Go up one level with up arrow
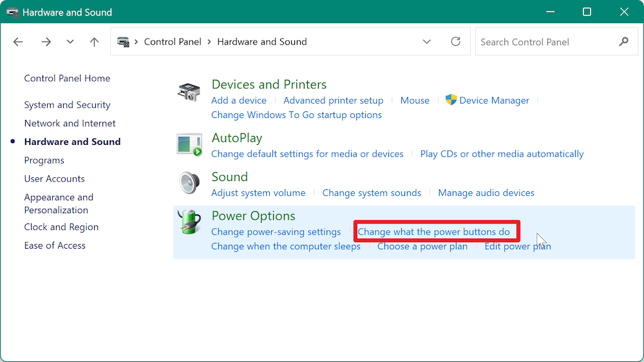The width and height of the screenshot is (644, 362). [95, 42]
